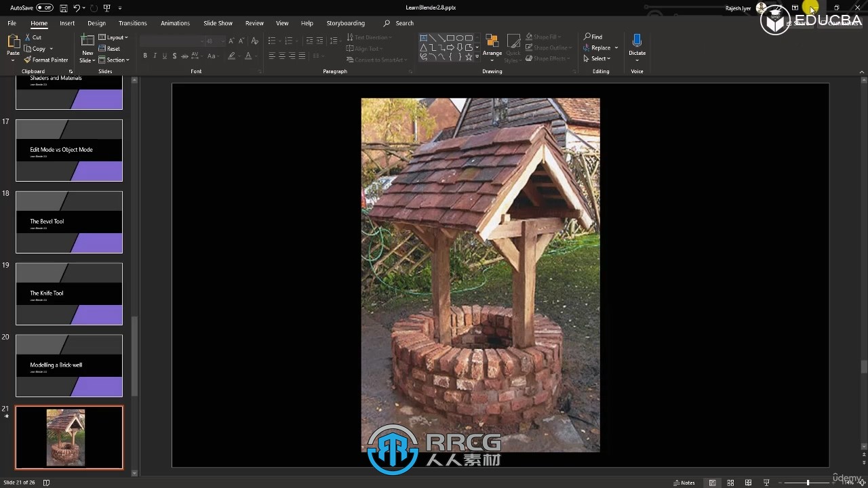
Task: Click the Replace button
Action: (597, 47)
